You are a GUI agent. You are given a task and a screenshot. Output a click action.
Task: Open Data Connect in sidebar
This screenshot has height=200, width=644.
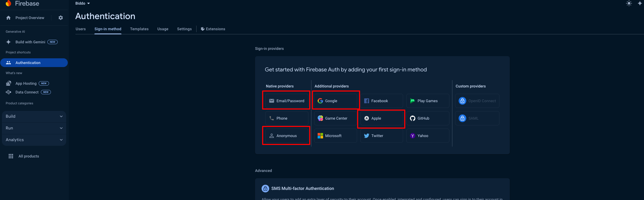coord(27,92)
